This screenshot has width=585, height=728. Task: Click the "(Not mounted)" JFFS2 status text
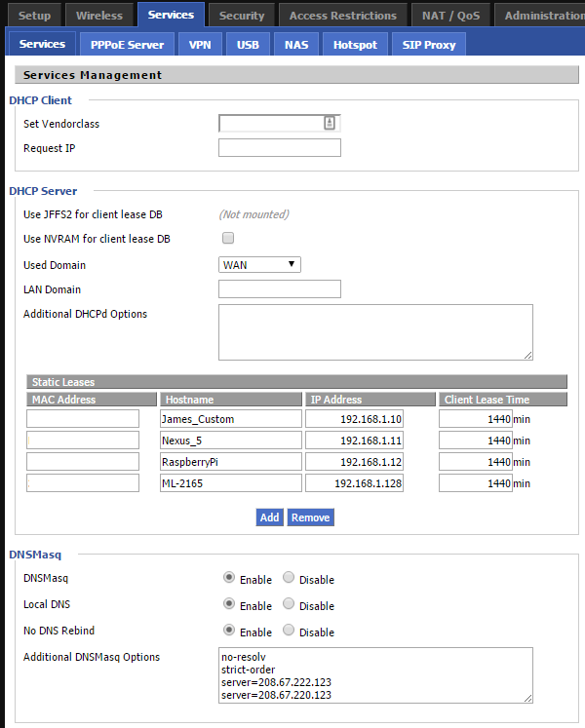[254, 214]
